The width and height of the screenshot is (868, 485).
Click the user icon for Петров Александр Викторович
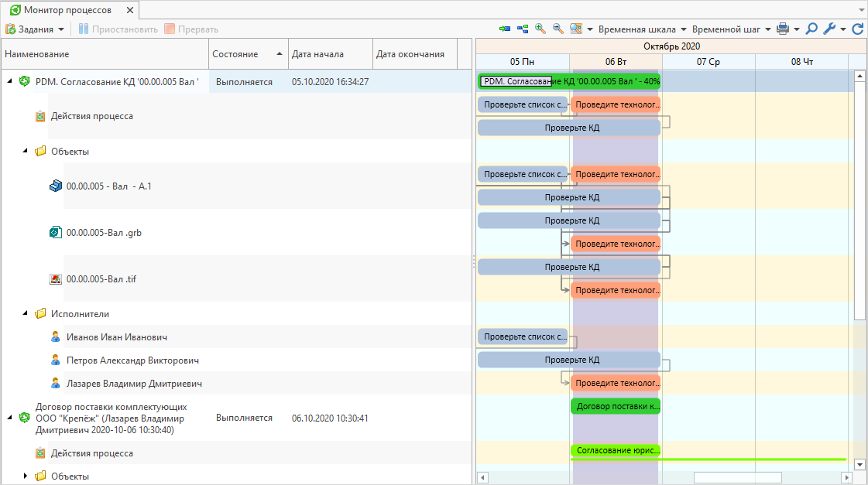tap(55, 360)
